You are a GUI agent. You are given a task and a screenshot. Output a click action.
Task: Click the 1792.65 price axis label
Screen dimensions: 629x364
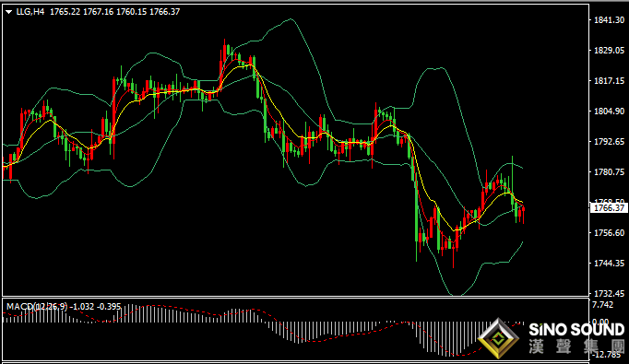click(609, 142)
